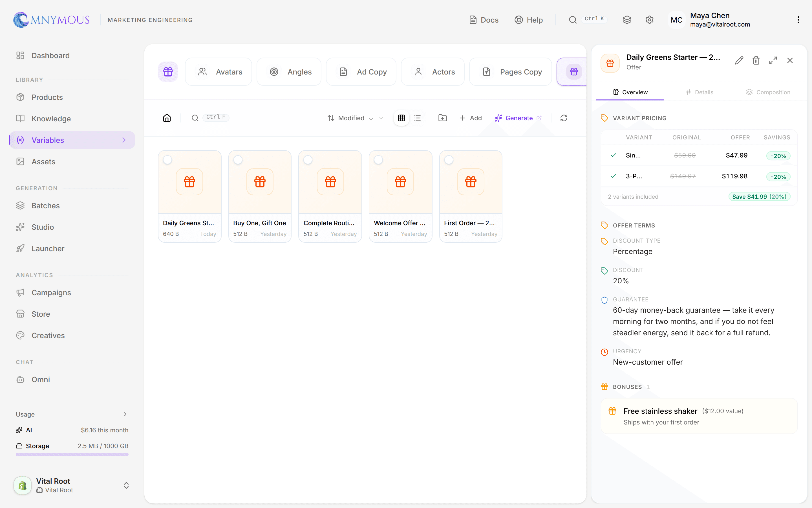This screenshot has width=812, height=508.
Task: Go to the home folder icon
Action: point(167,118)
